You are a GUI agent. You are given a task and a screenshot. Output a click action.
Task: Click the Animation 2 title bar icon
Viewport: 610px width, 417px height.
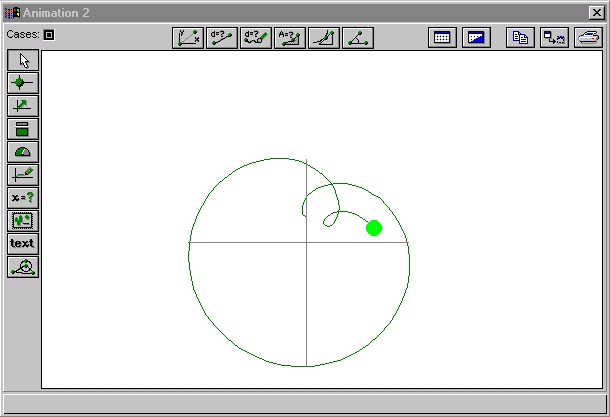[x=12, y=13]
